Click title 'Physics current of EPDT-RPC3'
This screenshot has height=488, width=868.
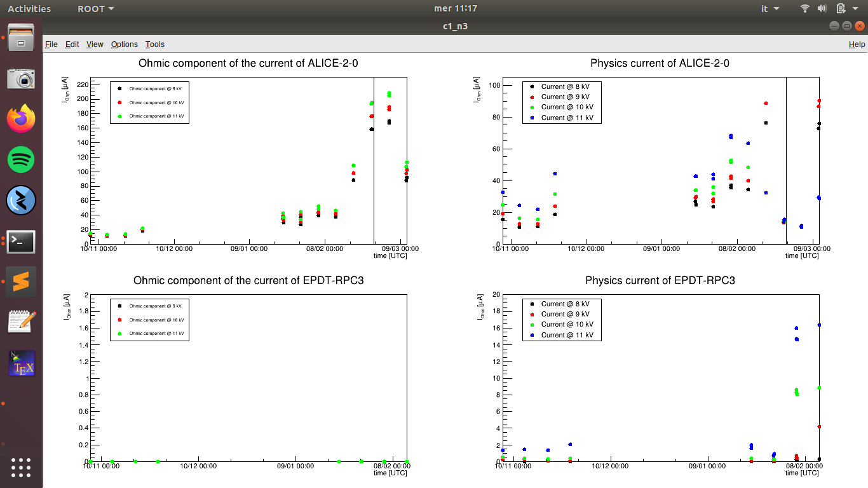[660, 280]
